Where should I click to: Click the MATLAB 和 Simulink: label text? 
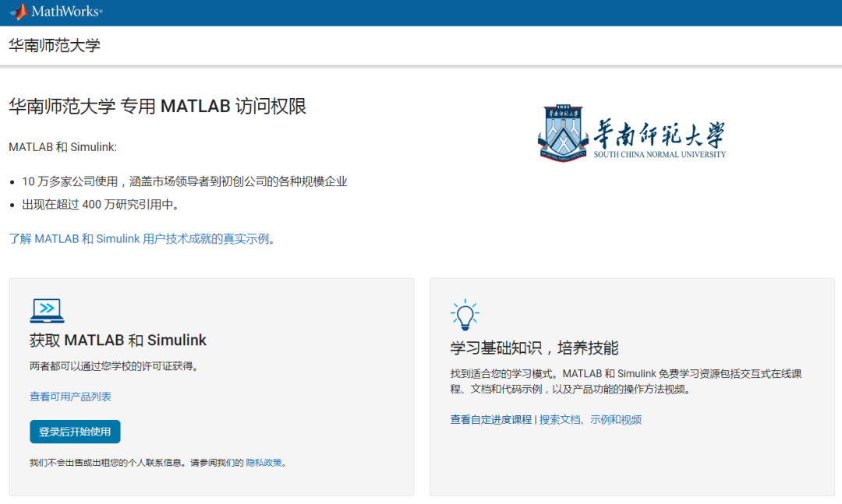coord(63,147)
